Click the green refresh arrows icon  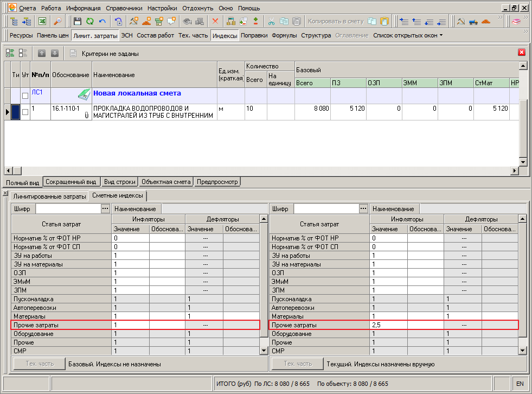[x=90, y=21]
